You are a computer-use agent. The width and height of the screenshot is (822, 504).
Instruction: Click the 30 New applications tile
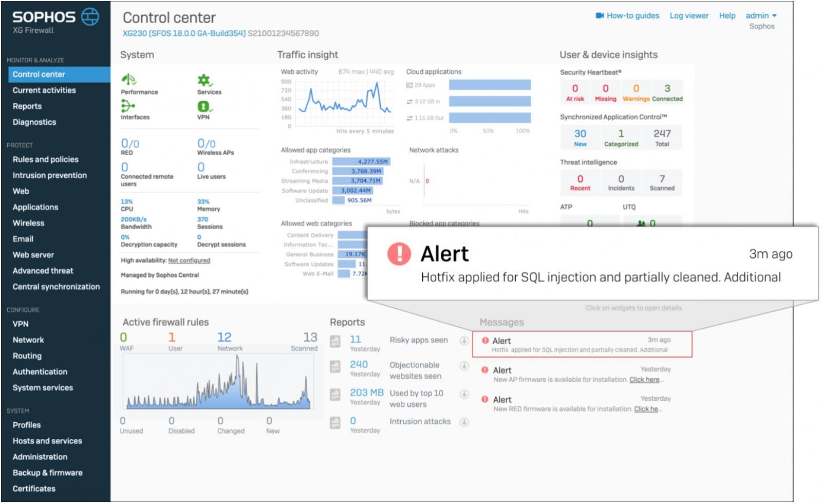580,138
